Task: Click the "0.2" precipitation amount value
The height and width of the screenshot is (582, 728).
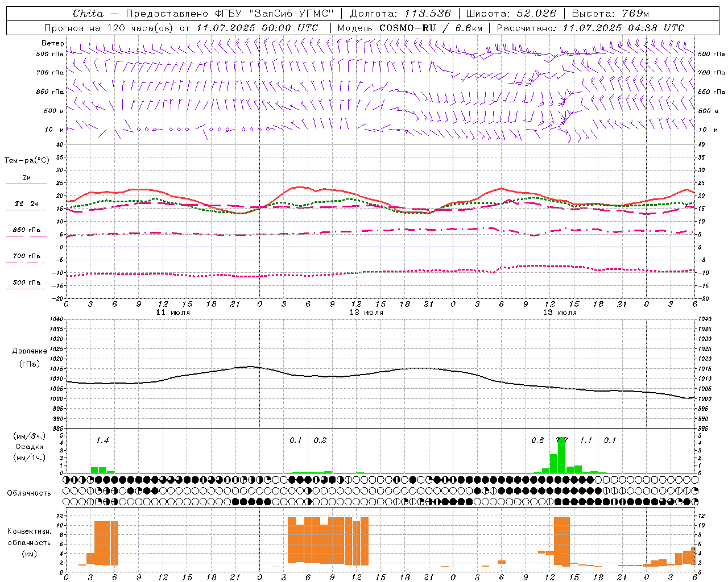Action: pos(320,440)
